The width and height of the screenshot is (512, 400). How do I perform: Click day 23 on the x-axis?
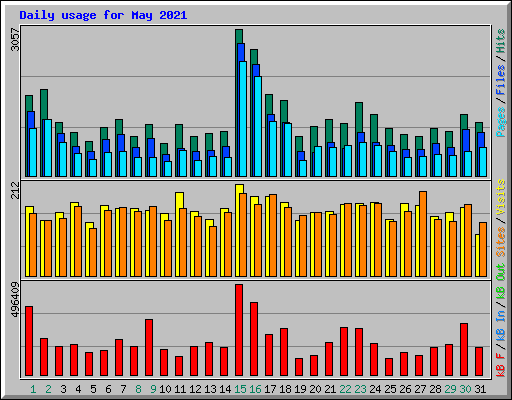coord(360,389)
